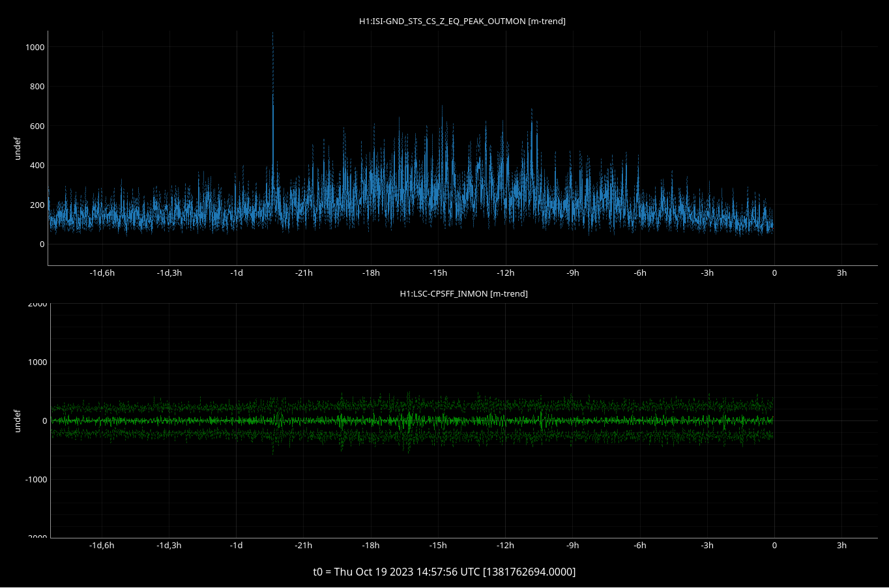The height and width of the screenshot is (588, 889).
Task: Click the -6h tick label on top plot
Action: pyautogui.click(x=640, y=273)
